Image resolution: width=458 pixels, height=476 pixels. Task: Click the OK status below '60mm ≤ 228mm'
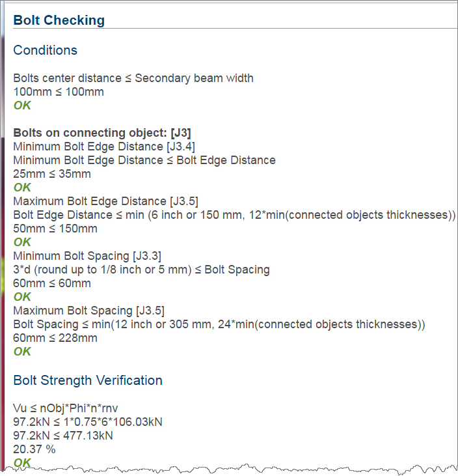[x=22, y=352]
